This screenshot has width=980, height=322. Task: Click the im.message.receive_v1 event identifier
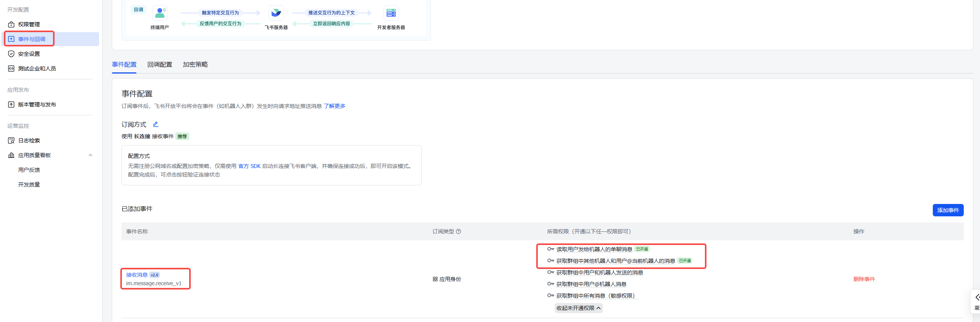coord(154,283)
